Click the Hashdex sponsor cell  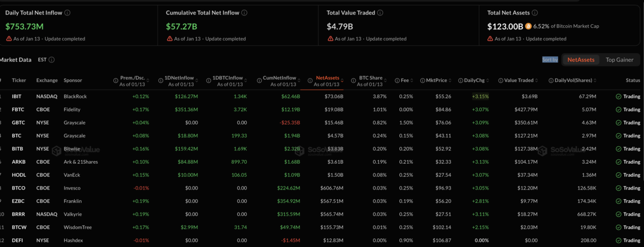(x=74, y=241)
